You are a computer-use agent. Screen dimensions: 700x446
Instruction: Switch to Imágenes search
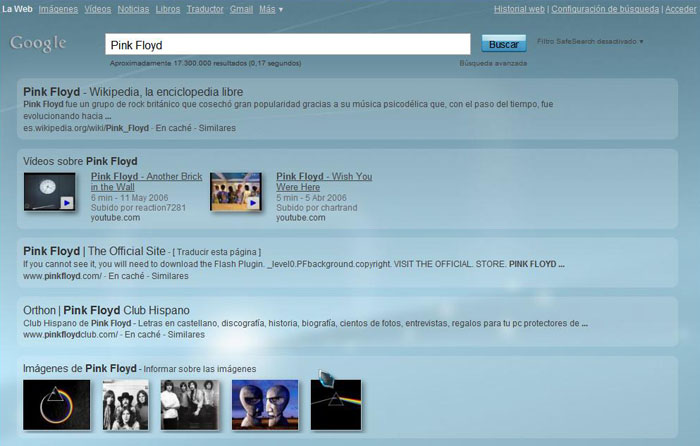coord(58,9)
